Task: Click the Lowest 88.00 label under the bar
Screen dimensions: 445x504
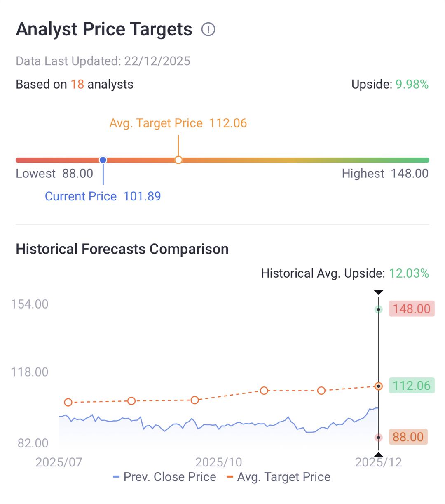Action: pyautogui.click(x=54, y=174)
